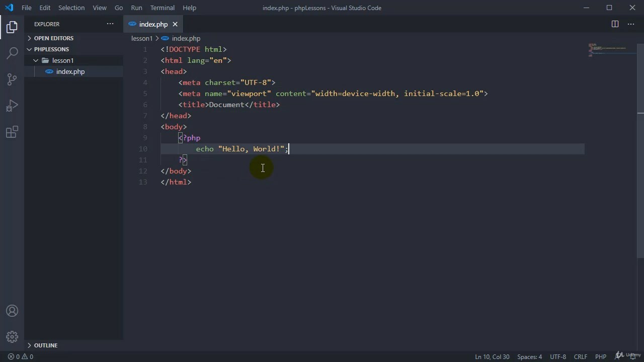Click the errors and warnings status indicator
Image resolution: width=644 pixels, height=362 pixels.
21,356
